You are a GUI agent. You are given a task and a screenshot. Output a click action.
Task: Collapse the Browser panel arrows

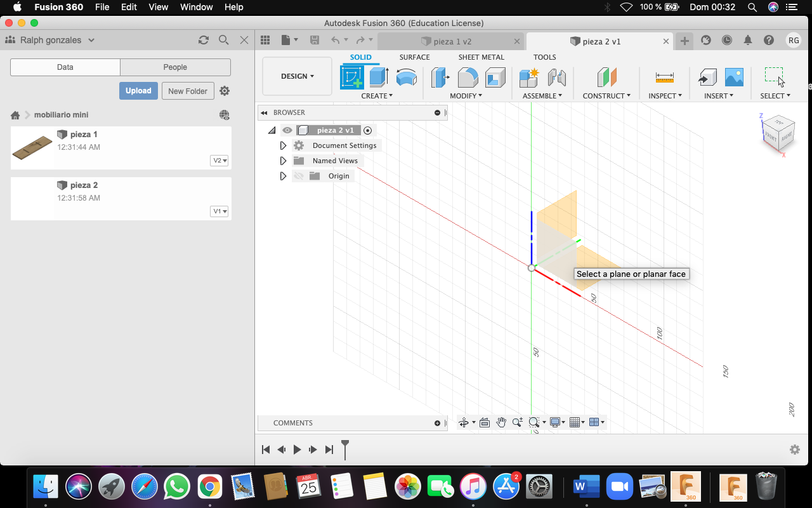tap(264, 112)
